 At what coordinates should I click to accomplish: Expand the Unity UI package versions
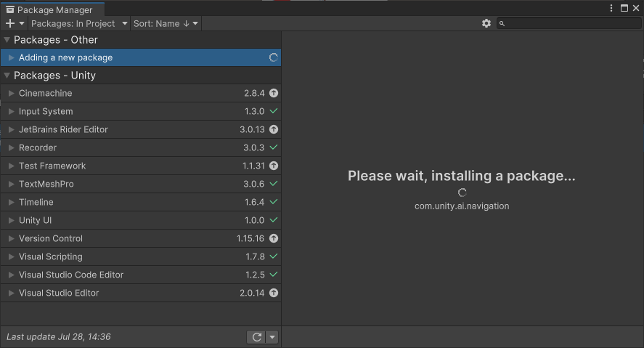click(12, 220)
